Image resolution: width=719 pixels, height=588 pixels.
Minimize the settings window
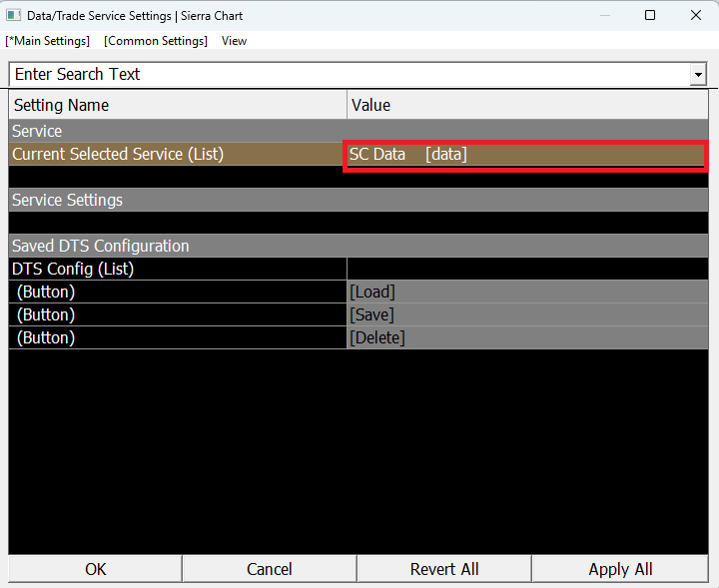pyautogui.click(x=604, y=16)
